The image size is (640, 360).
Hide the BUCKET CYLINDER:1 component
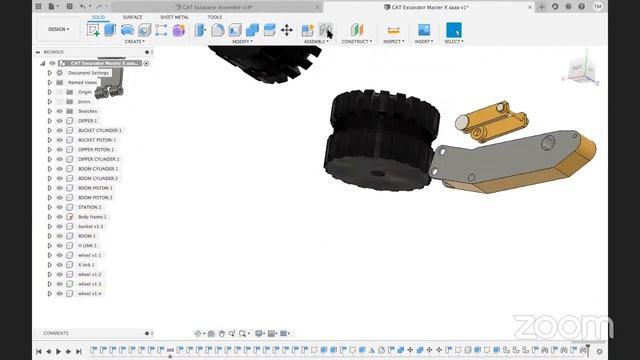(60, 130)
